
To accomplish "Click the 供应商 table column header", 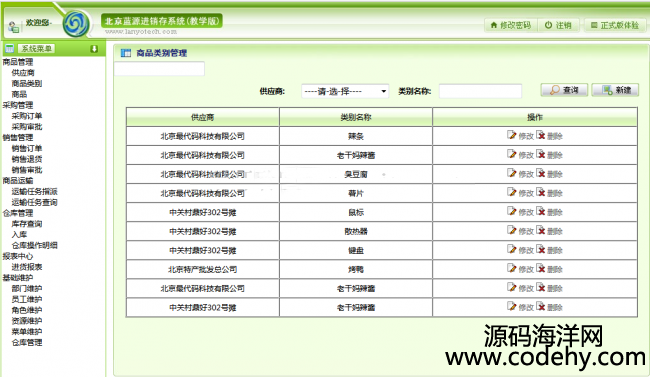I will [203, 117].
